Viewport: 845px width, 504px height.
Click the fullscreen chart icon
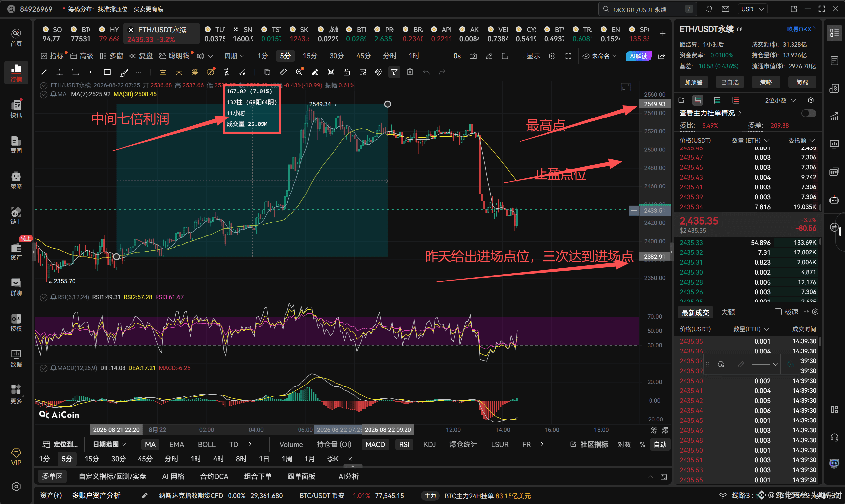(568, 56)
